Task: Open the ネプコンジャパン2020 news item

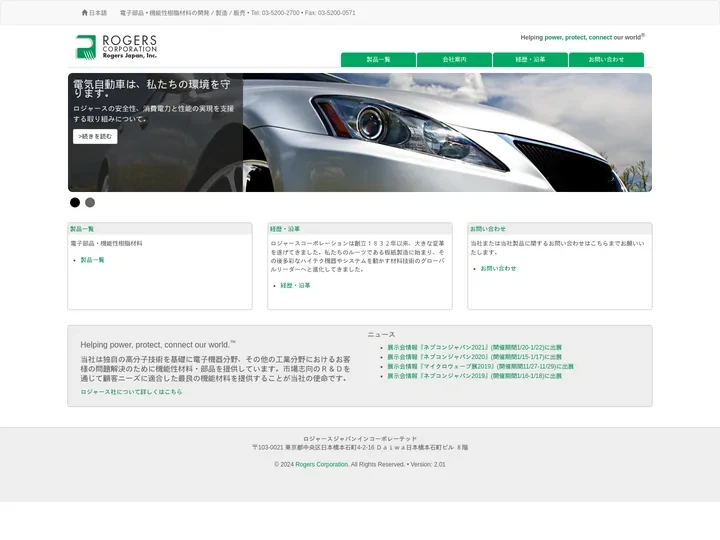Action: [474, 357]
